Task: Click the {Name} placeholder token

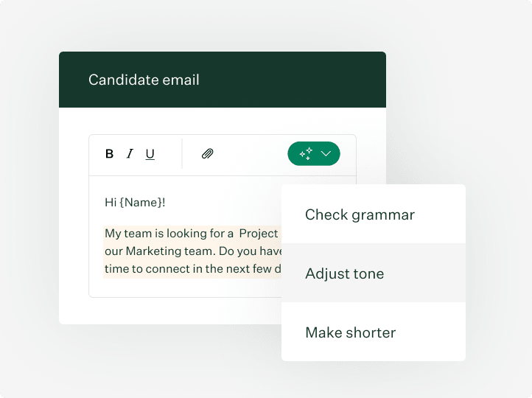Action: point(139,202)
